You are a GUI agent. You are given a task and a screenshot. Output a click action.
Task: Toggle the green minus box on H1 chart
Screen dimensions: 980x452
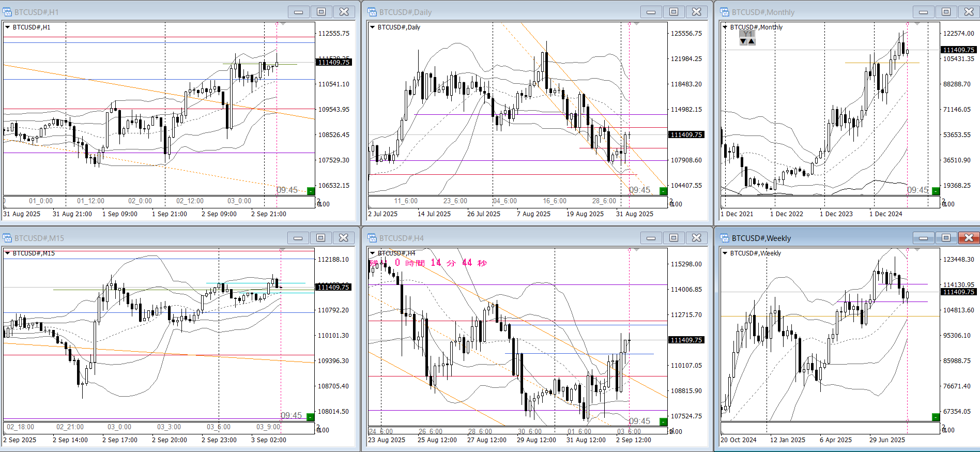[311, 191]
